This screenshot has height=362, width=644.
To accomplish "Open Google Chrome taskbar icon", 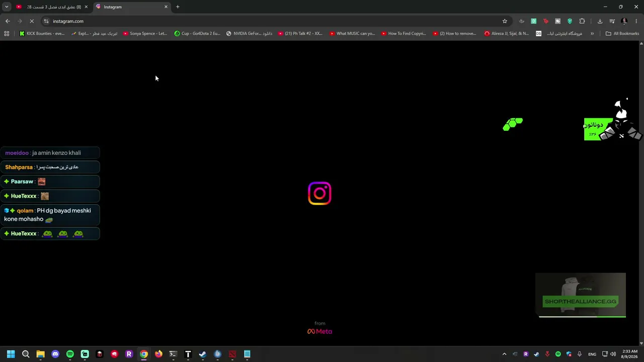I will coord(144,354).
